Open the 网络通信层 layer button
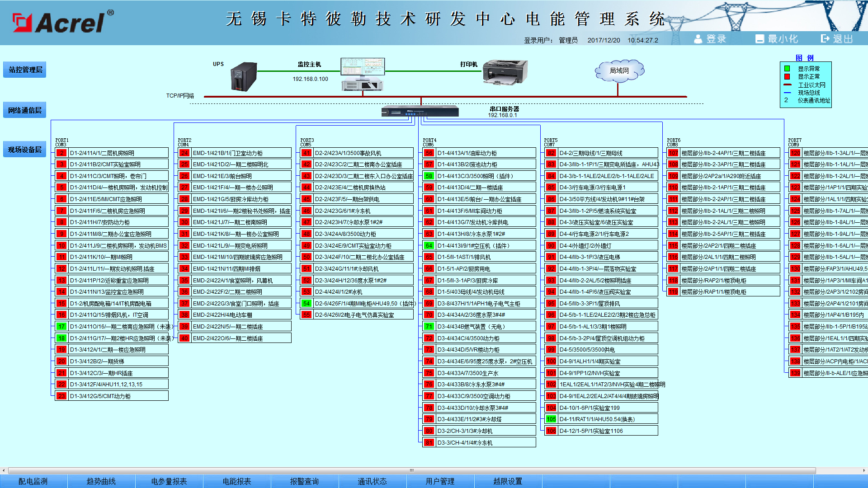 click(x=25, y=110)
